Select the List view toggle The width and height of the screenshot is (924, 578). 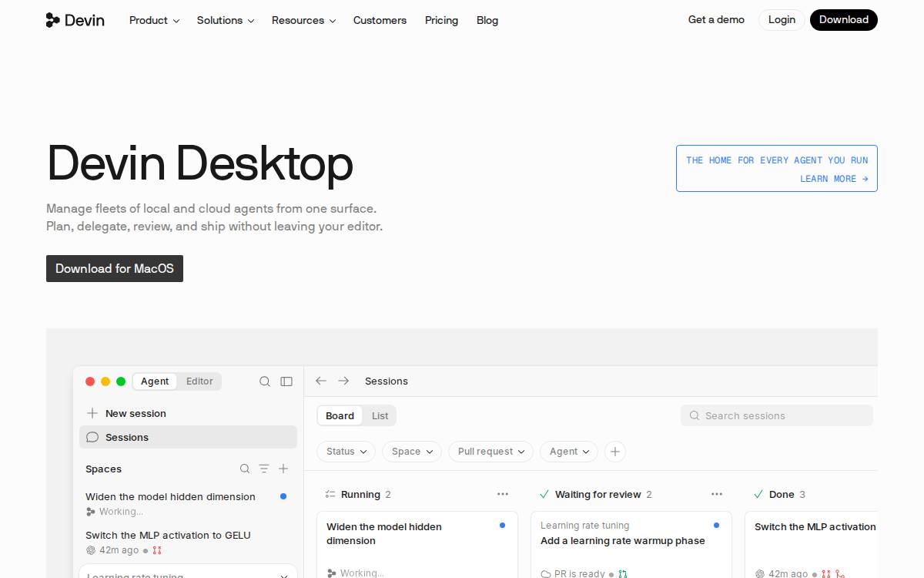coord(380,416)
